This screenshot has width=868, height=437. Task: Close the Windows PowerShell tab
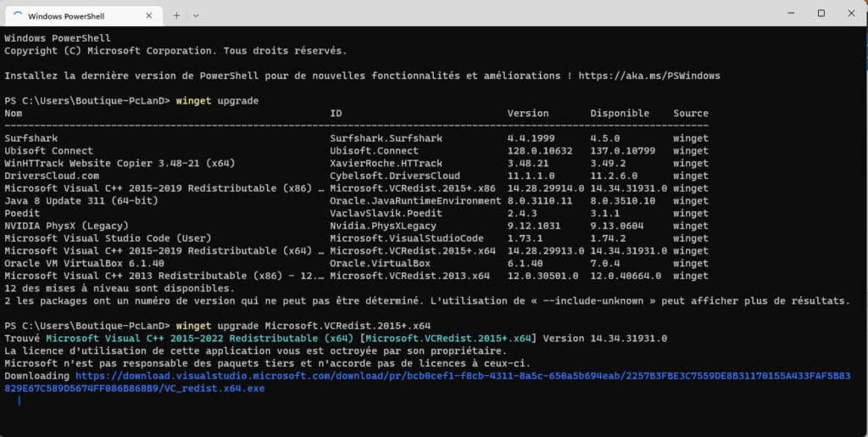click(x=149, y=15)
